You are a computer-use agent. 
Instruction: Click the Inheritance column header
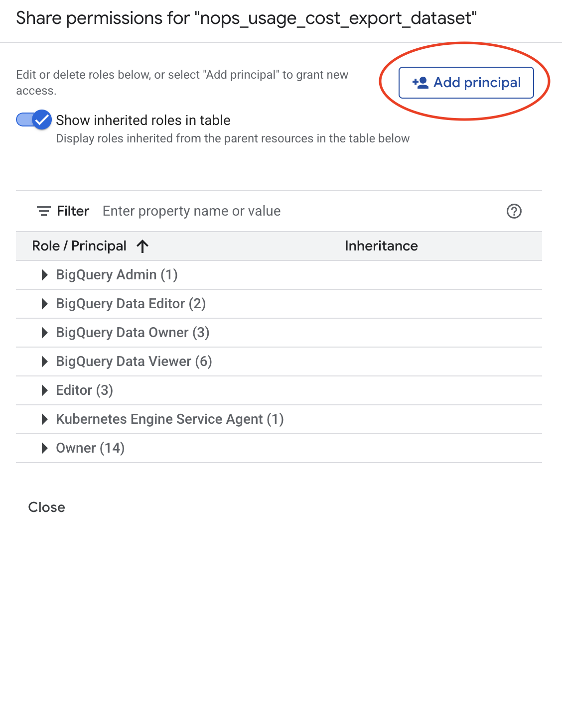(x=381, y=245)
